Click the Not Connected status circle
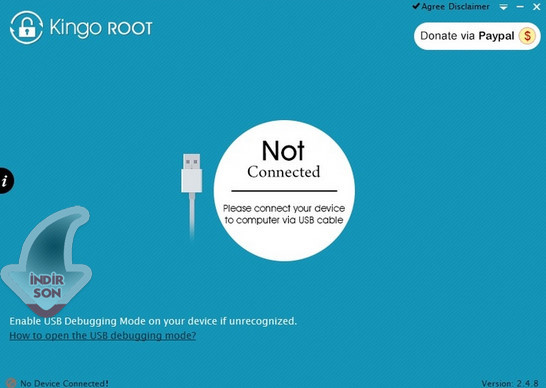The image size is (546, 388). 284,191
